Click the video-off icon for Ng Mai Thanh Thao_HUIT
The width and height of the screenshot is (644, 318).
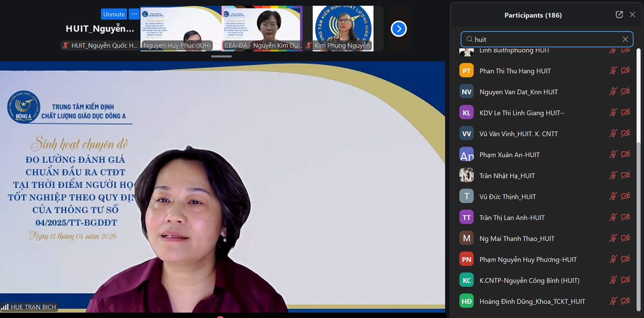[625, 238]
